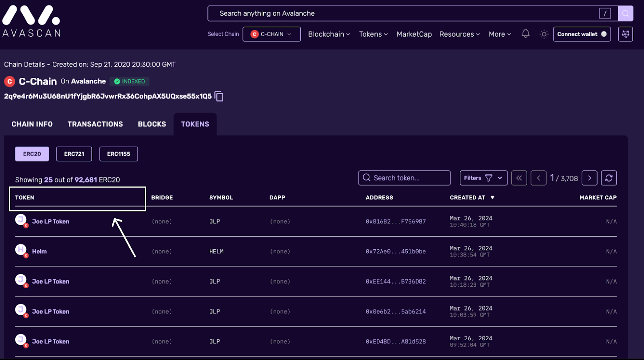Open address 0x816B2...F756987
The height and width of the screenshot is (360, 644).
coord(396,221)
